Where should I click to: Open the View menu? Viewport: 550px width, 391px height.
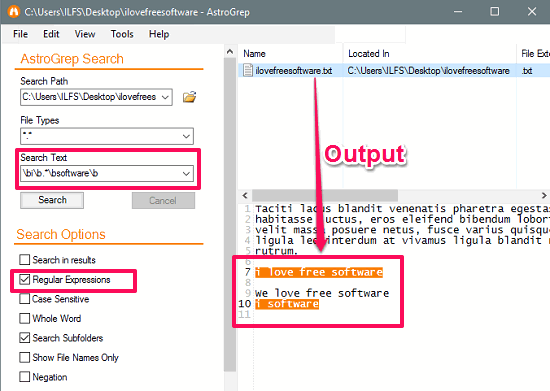pos(85,34)
